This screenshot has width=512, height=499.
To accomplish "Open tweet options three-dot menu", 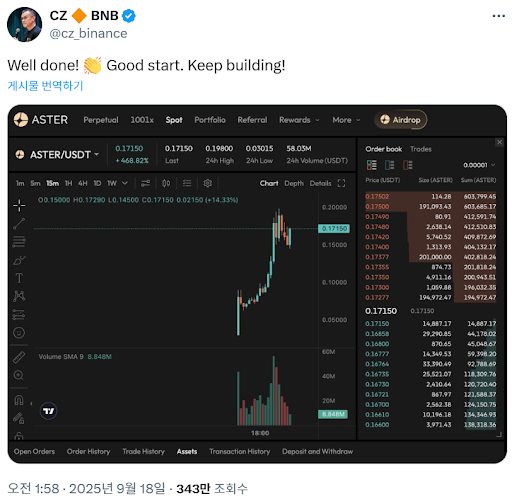I will [x=498, y=16].
